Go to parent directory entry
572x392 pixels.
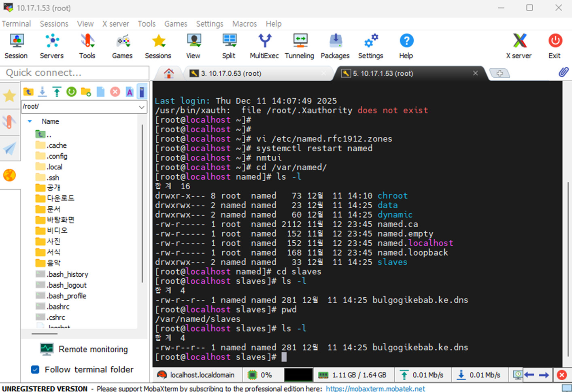(x=43, y=135)
